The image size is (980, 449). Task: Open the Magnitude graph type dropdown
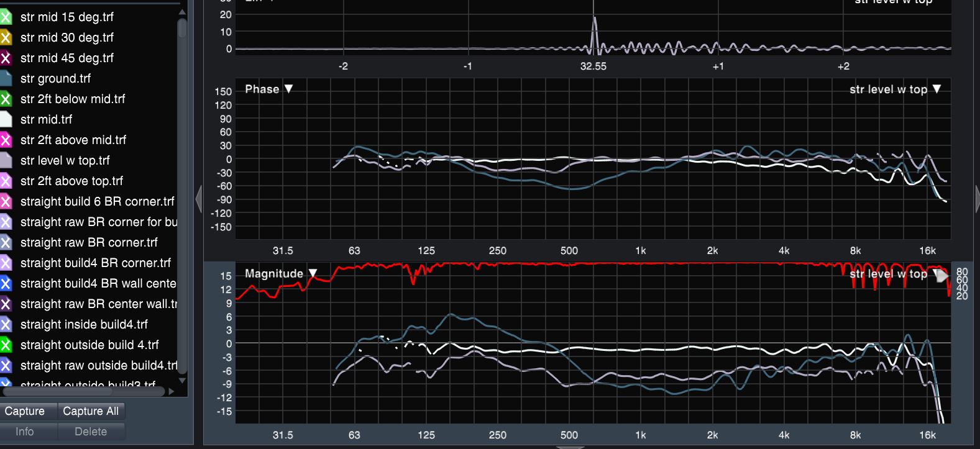pyautogui.click(x=281, y=273)
